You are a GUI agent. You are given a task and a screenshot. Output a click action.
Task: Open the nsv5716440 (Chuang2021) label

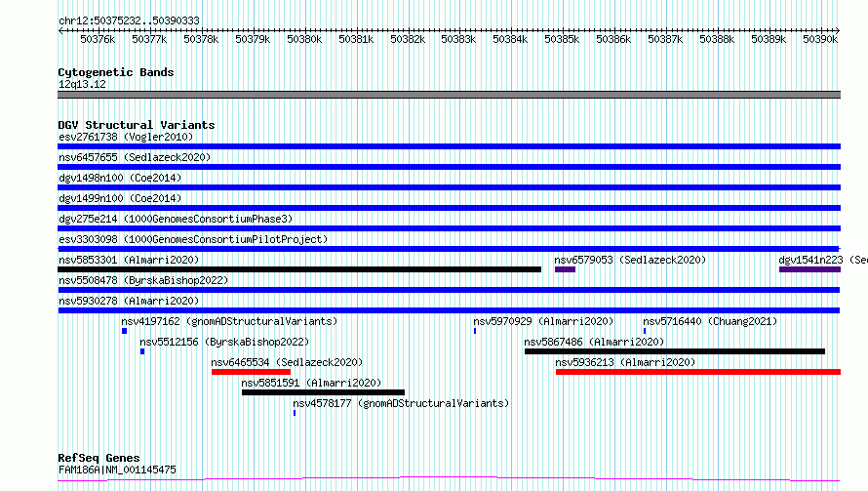[x=710, y=321]
